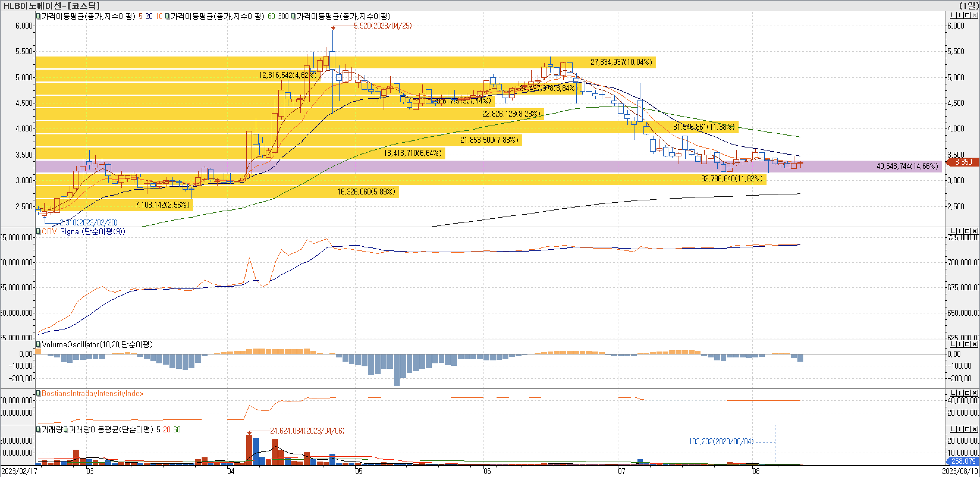980x477 pixels.
Task: Toggle green box beside OBV label
Action: point(38,231)
